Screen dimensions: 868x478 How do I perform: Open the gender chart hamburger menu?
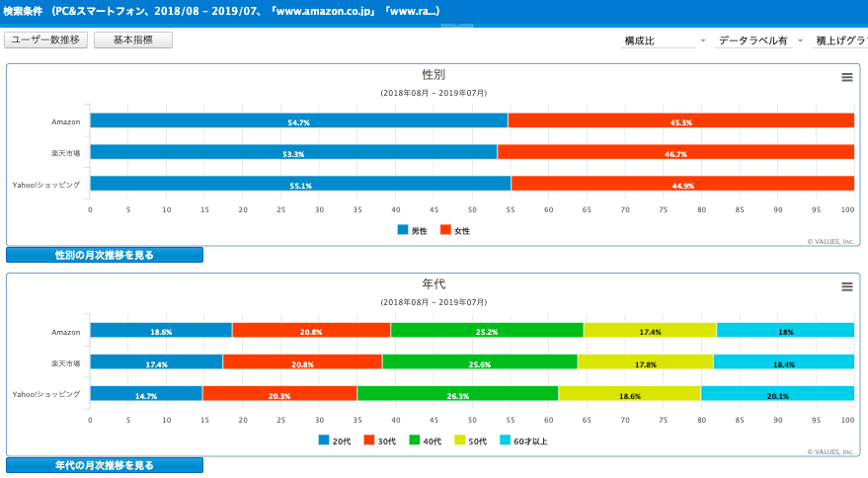(x=847, y=78)
